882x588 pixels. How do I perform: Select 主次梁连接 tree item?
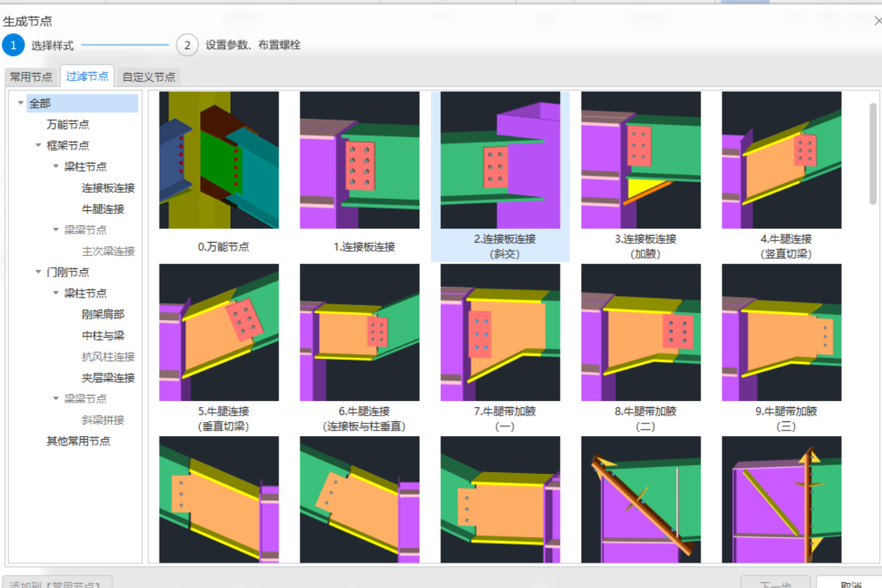point(108,251)
